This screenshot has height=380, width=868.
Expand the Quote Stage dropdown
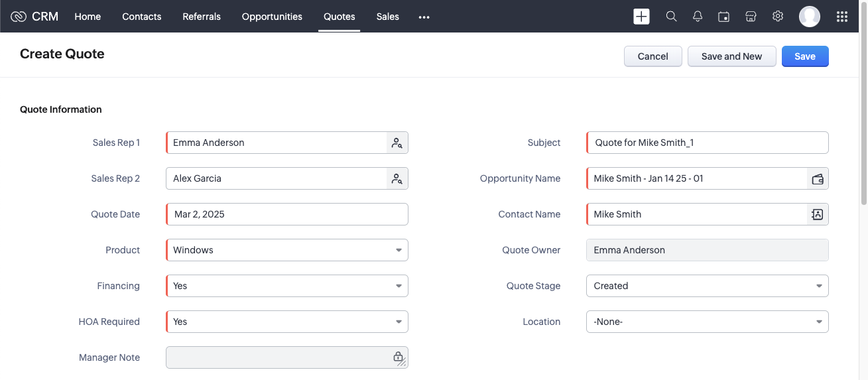(x=707, y=286)
